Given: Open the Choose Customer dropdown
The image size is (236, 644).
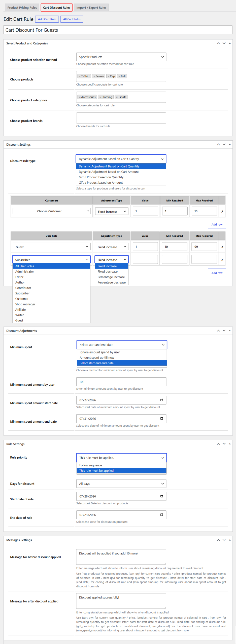Looking at the screenshot, I should click(x=52, y=211).
